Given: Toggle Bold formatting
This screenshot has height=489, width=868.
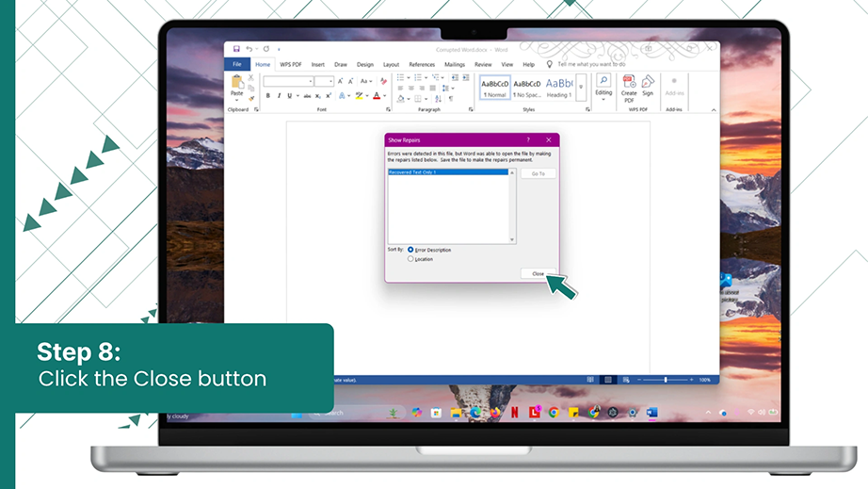Looking at the screenshot, I should (x=268, y=96).
